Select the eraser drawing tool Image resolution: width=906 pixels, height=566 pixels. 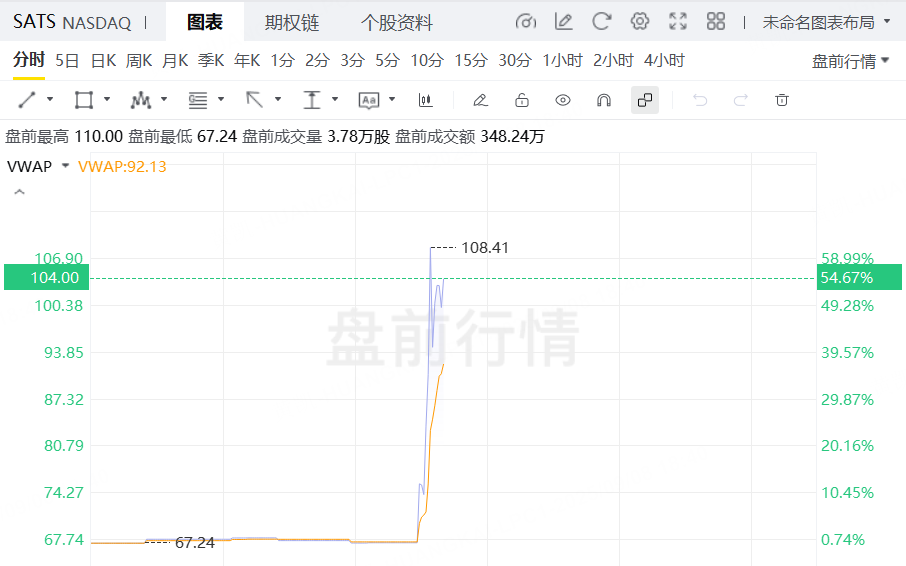click(x=480, y=100)
